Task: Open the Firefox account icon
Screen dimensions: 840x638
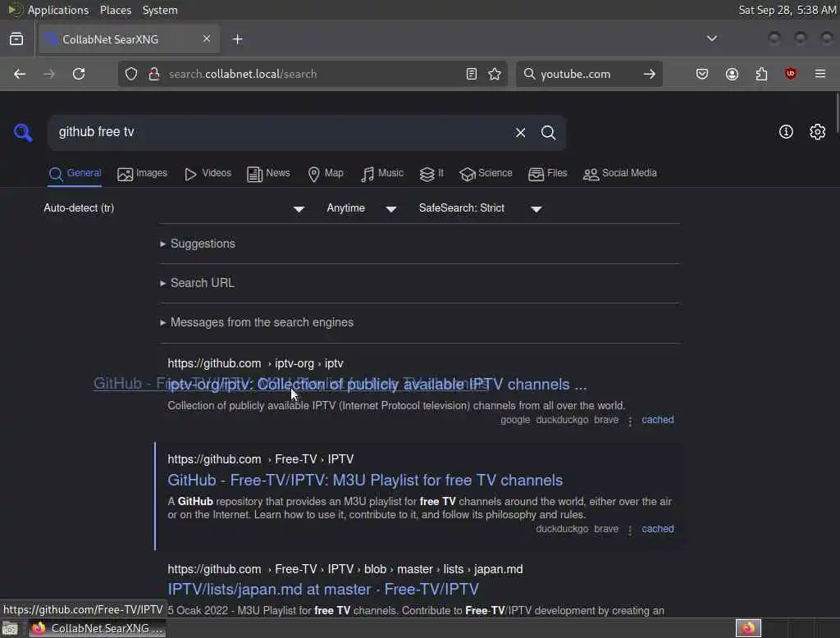Action: (x=732, y=74)
